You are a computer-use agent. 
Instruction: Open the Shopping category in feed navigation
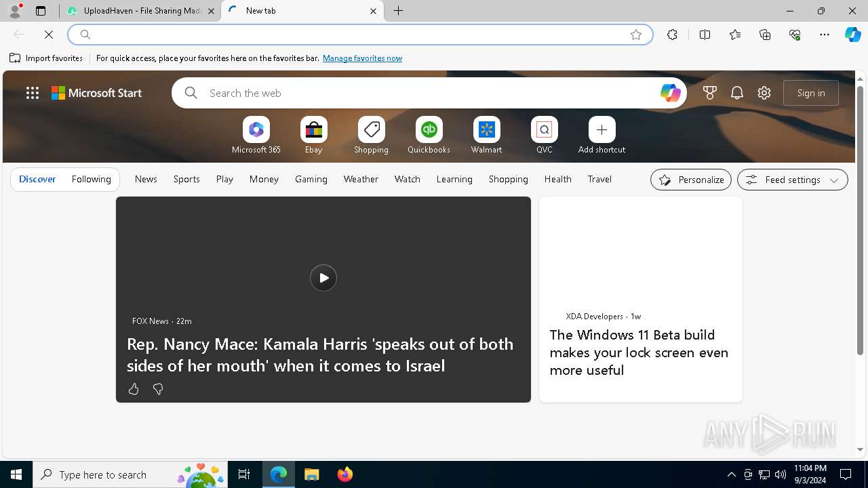click(509, 179)
